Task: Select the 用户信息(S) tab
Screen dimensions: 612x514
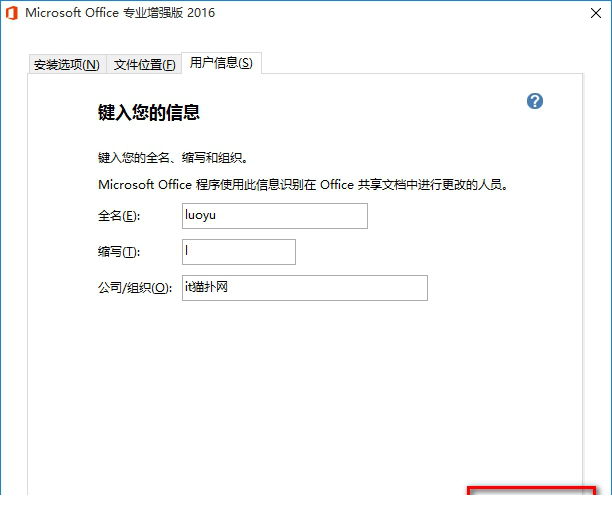Action: click(x=221, y=63)
